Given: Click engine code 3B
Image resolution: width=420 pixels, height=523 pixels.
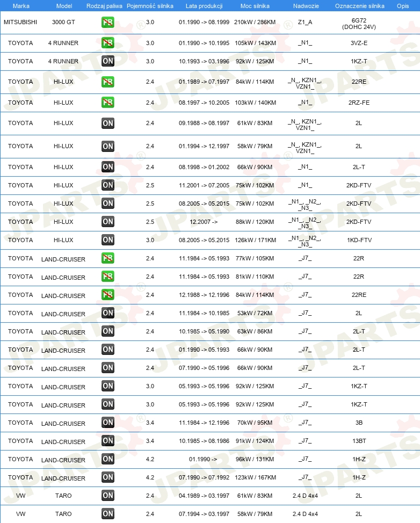Looking at the screenshot, I should (359, 423).
